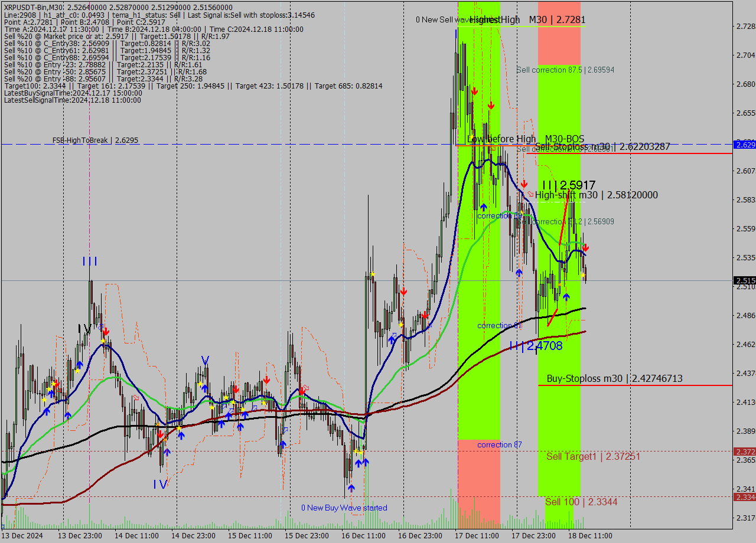Click the blue 2.629 price tag
Image resolution: width=756 pixels, height=543 pixels.
(x=744, y=144)
